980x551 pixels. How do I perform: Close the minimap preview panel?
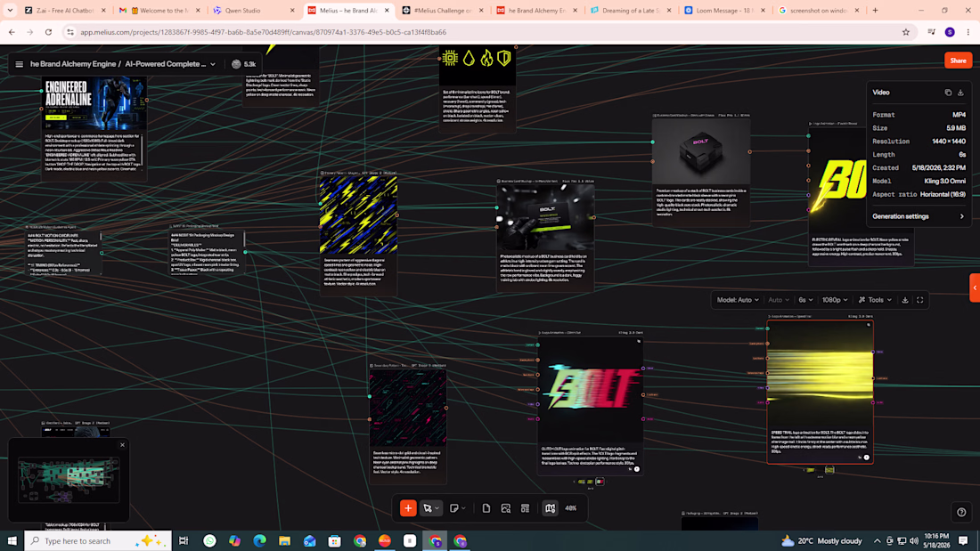[123, 445]
